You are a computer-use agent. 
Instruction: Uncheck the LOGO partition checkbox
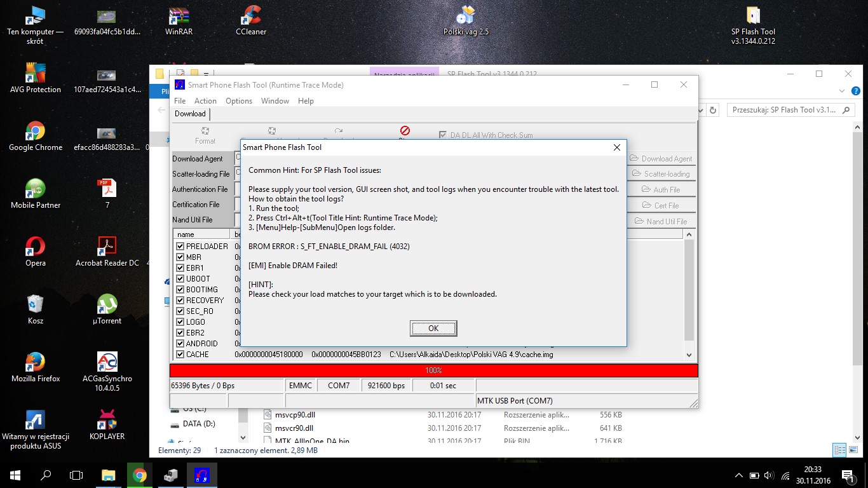180,322
